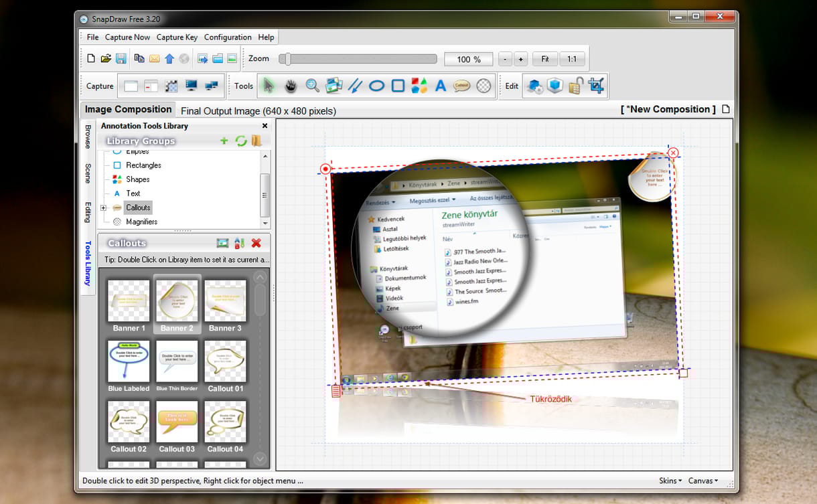The image size is (817, 504).
Task: Click the blue upload arrow icon
Action: point(169,59)
